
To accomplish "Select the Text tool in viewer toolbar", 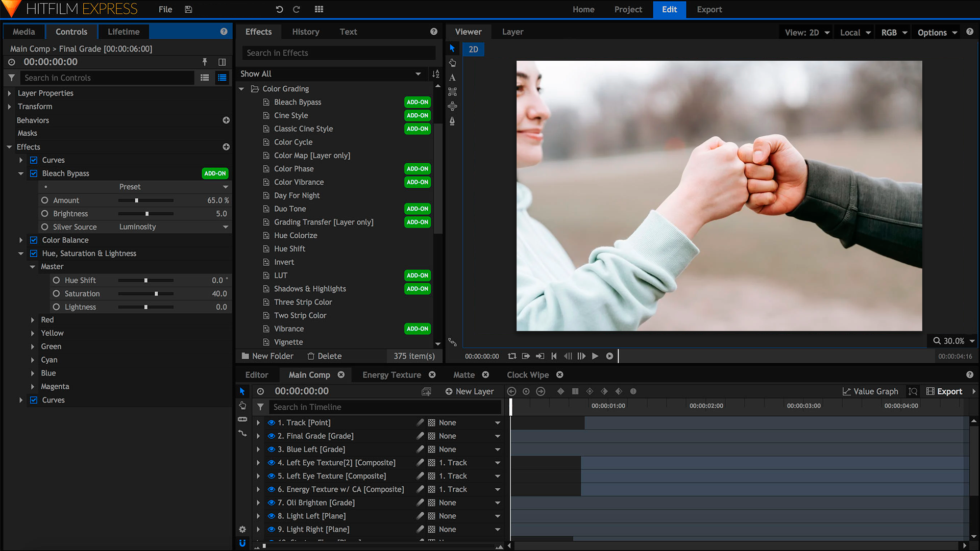I will [453, 79].
